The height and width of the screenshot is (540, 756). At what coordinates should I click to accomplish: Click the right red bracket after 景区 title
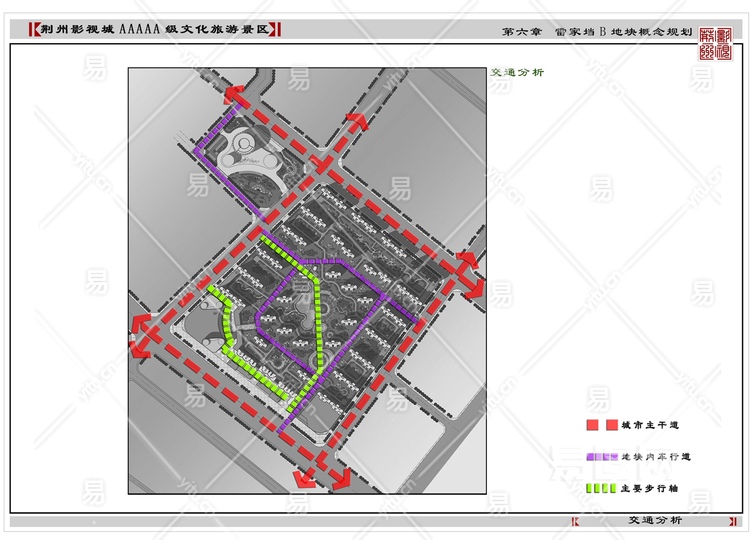tap(275, 29)
